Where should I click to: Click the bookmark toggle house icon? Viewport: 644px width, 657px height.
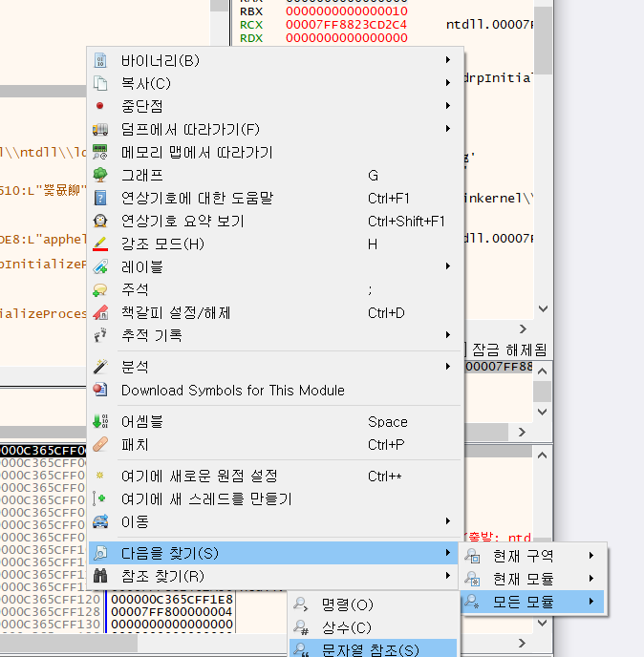tap(100, 312)
